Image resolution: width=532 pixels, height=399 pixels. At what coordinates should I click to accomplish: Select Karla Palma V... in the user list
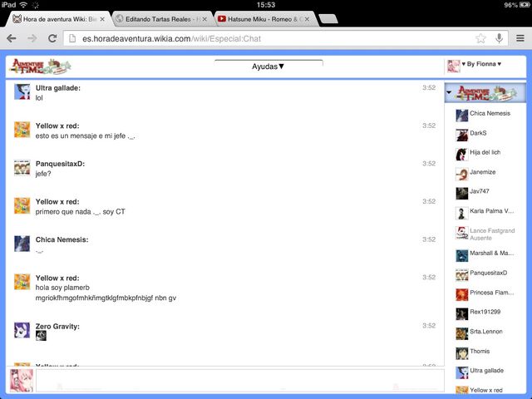tap(485, 213)
